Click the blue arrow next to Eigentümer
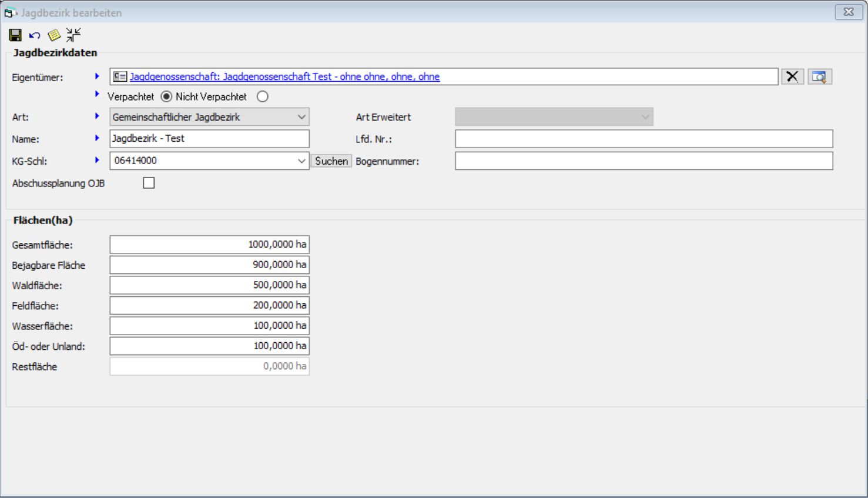Image resolution: width=868 pixels, height=498 pixels. pos(97,76)
